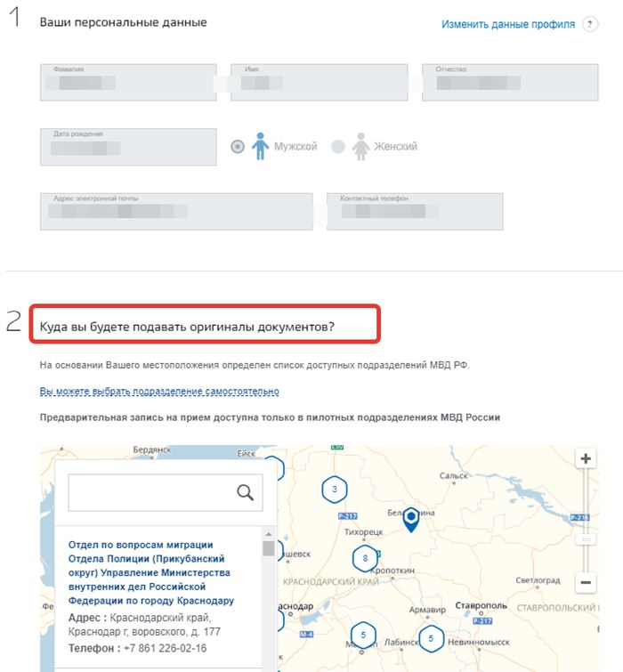Click the Отчество field

(510, 82)
